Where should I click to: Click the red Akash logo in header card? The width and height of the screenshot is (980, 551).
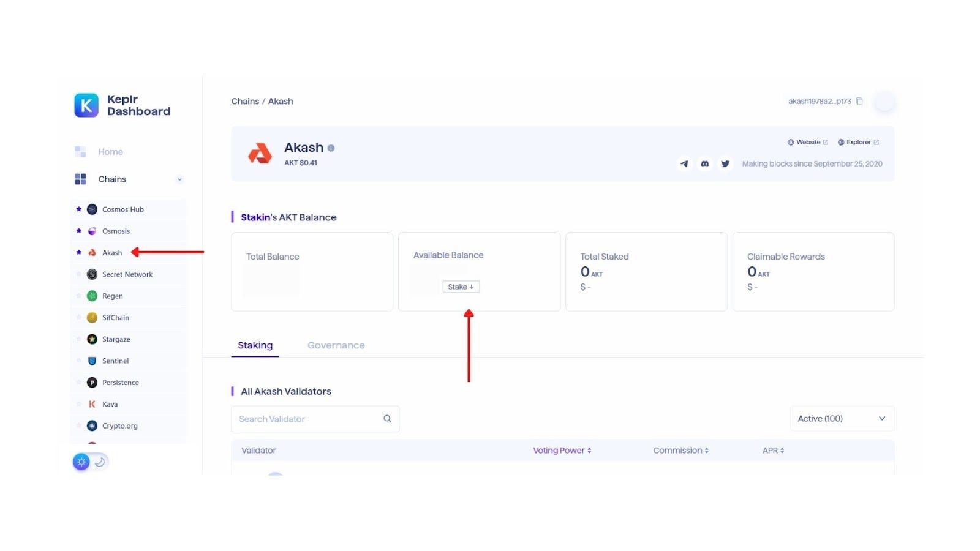260,154
